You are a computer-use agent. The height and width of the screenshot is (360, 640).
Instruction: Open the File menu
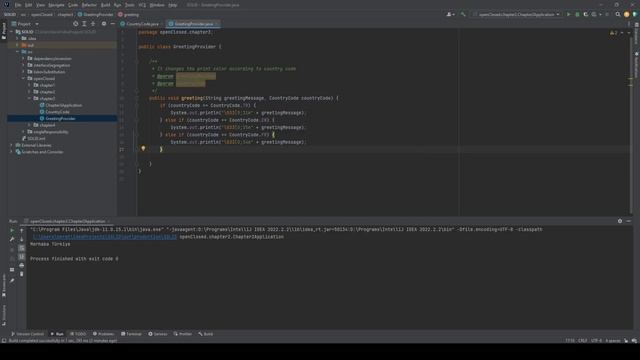[18, 5]
